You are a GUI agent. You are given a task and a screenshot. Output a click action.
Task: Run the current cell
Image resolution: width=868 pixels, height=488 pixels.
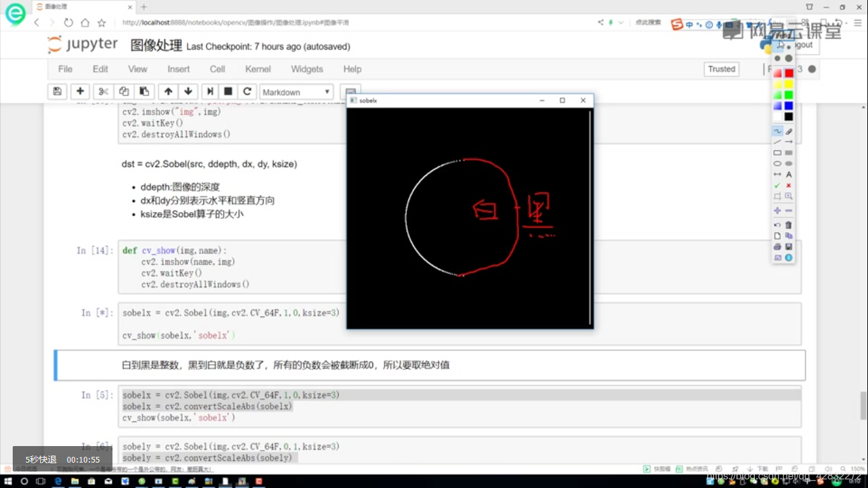pos(210,91)
